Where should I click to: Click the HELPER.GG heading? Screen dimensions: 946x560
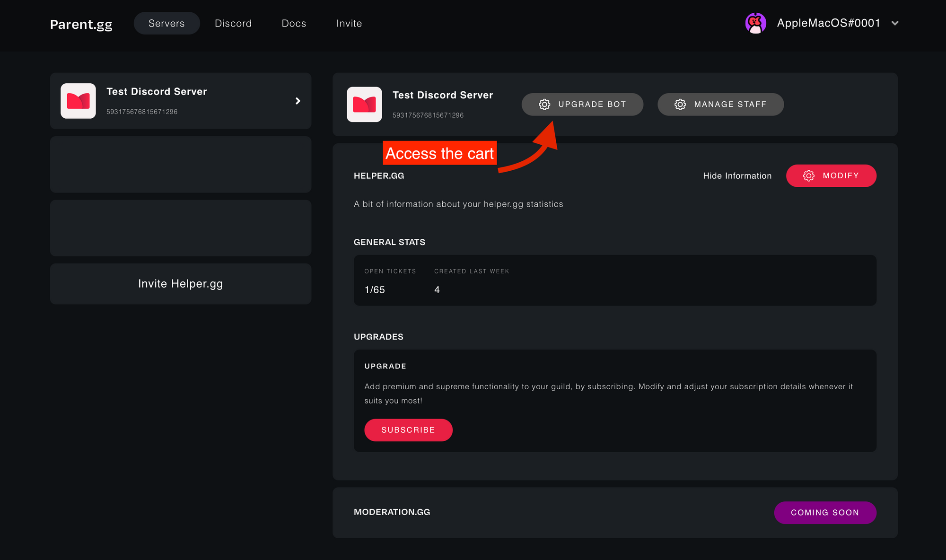click(379, 175)
